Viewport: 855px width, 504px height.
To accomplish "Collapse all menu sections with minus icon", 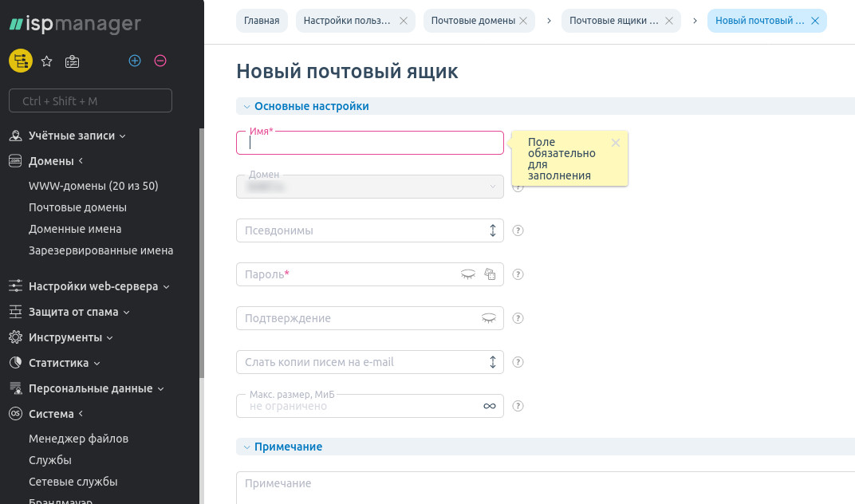I will click(160, 61).
